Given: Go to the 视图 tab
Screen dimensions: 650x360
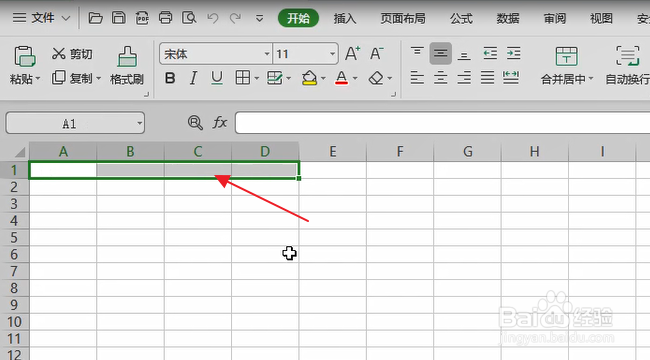Looking at the screenshot, I should (x=601, y=18).
